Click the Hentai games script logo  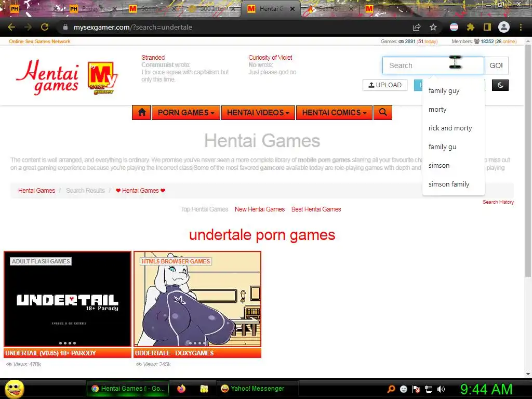click(x=47, y=77)
